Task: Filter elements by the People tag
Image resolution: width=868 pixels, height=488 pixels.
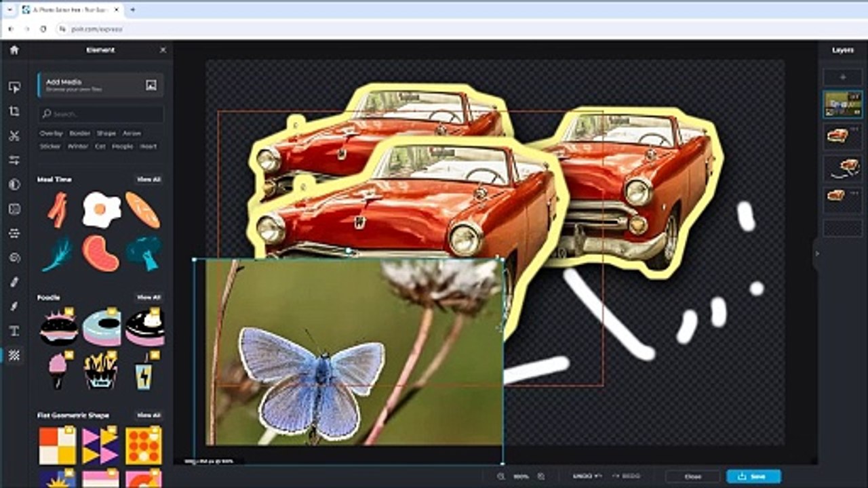Action: [x=123, y=146]
